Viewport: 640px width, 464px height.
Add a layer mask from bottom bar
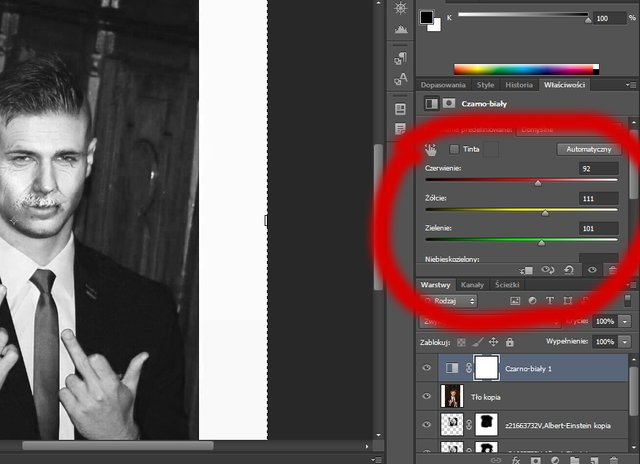536,460
